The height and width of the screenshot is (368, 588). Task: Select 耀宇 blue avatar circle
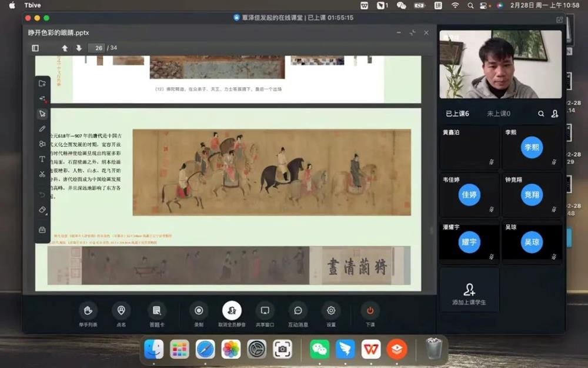click(469, 242)
